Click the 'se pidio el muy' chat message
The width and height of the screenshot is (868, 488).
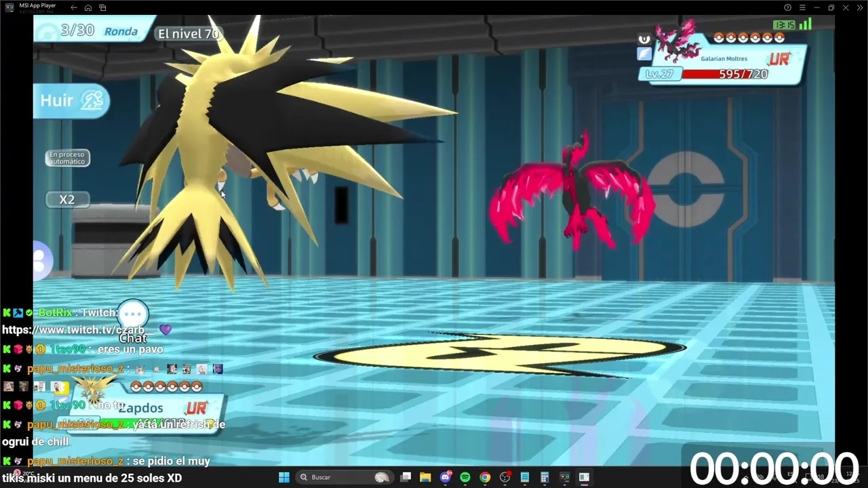(172, 461)
